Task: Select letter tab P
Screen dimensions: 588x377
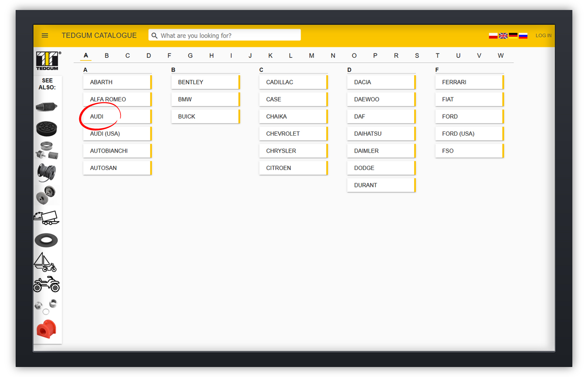Action: (375, 56)
